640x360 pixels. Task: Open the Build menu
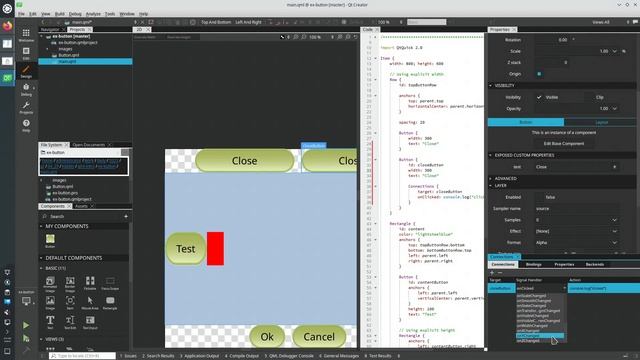(x=60, y=13)
